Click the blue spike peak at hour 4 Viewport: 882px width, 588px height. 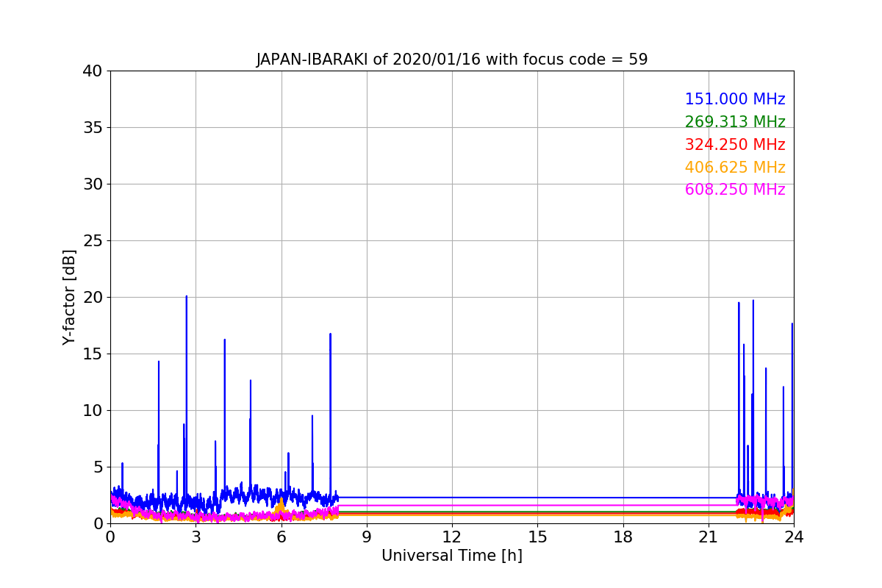pos(224,340)
